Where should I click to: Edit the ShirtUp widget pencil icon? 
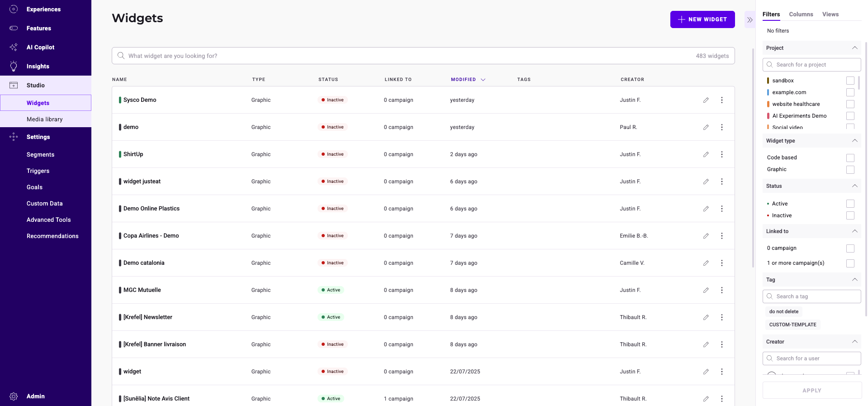click(706, 154)
